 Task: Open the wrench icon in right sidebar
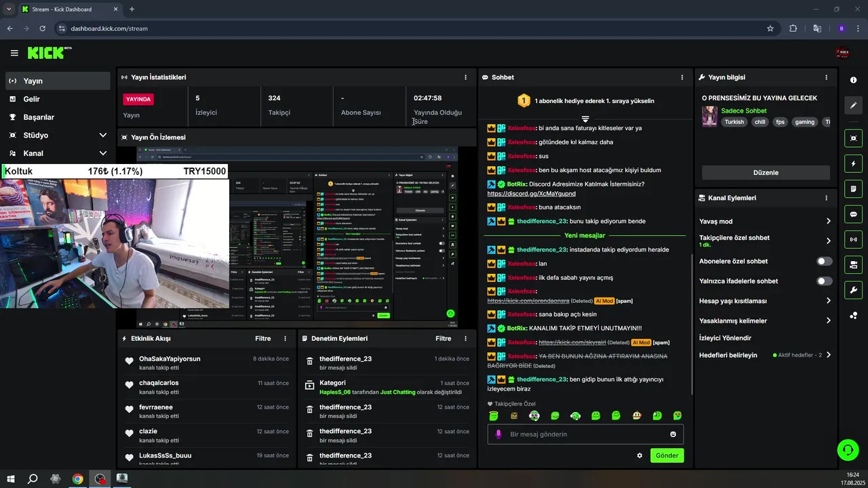(x=853, y=290)
